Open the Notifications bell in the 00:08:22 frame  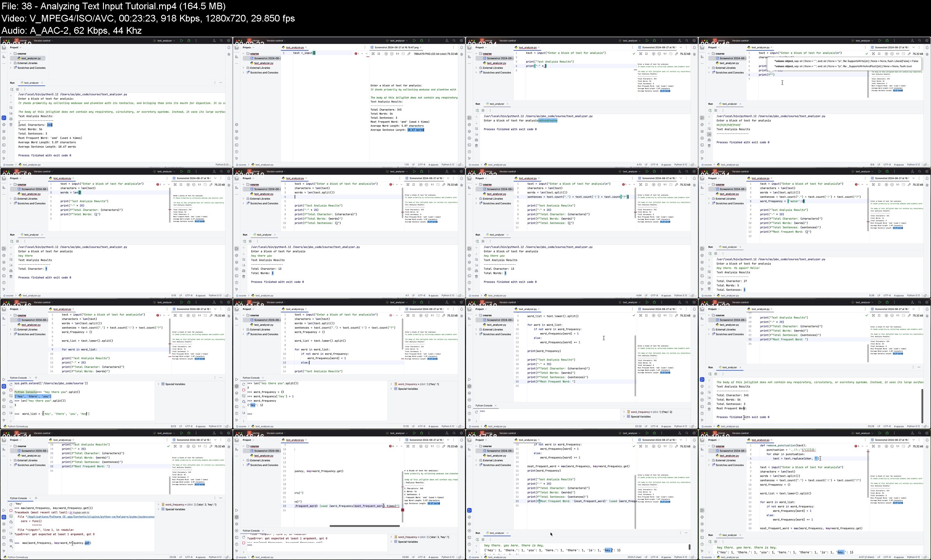pos(694,179)
